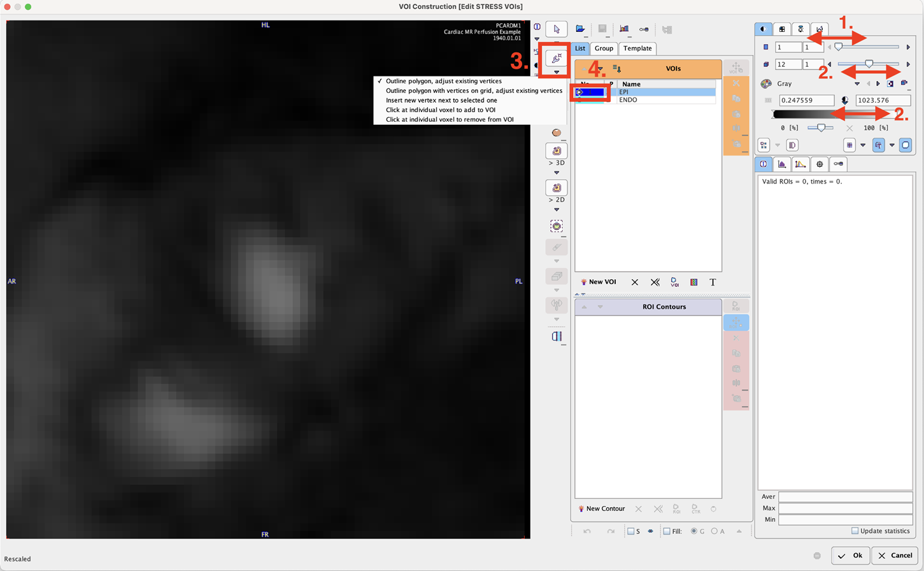Open the Gray color table dropdown
The height and width of the screenshot is (571, 924).
tap(857, 83)
